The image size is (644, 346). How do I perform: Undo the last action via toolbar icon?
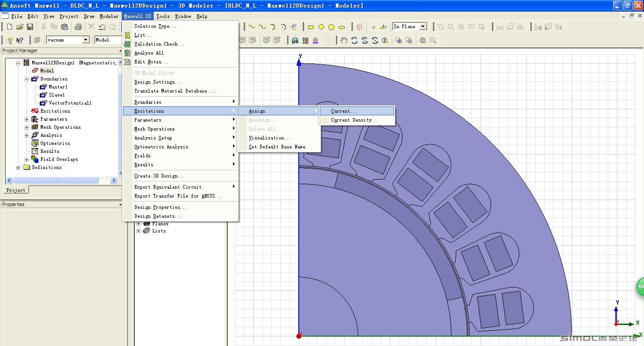pos(102,27)
